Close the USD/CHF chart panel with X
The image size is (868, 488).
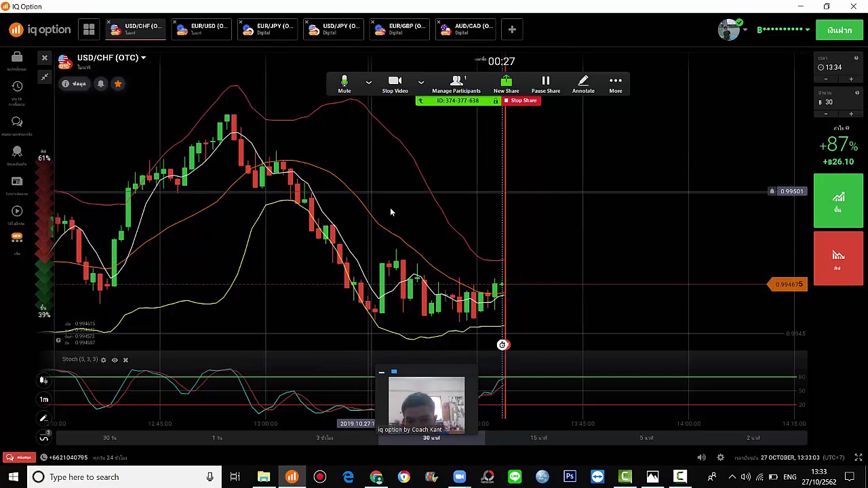tap(45, 58)
